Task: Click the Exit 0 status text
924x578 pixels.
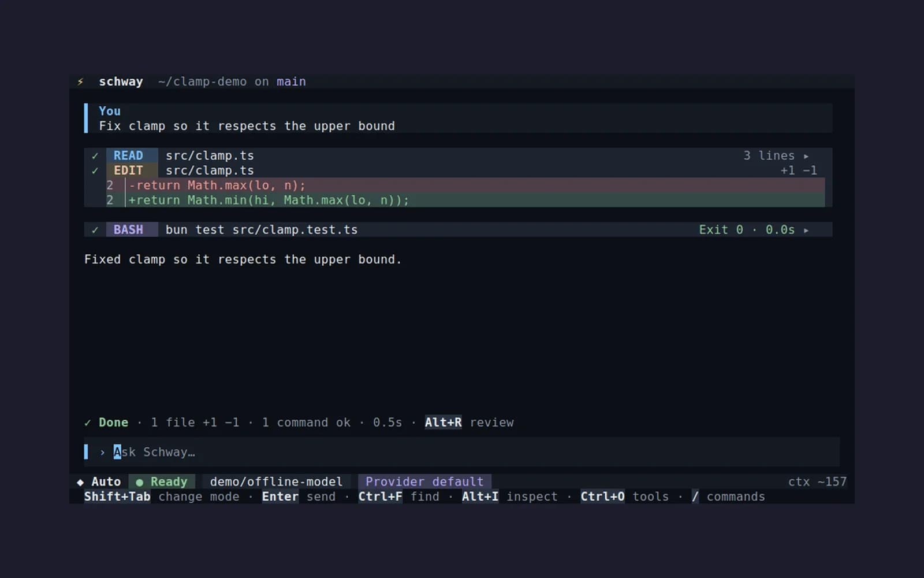Action: pos(721,229)
